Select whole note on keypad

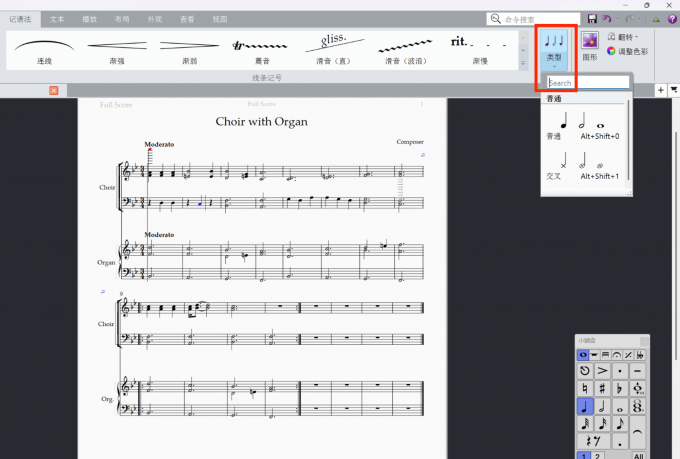(x=620, y=406)
